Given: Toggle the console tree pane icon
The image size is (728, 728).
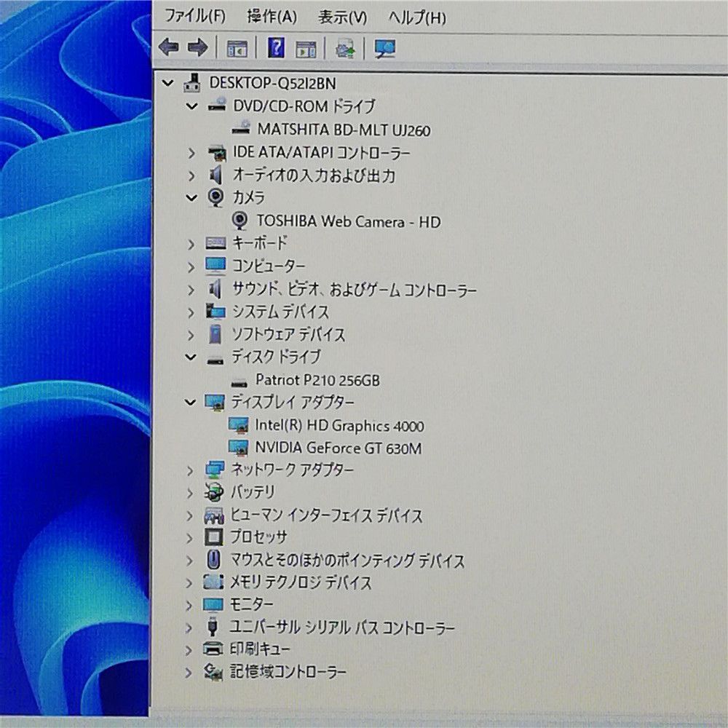Looking at the screenshot, I should coord(237,48).
